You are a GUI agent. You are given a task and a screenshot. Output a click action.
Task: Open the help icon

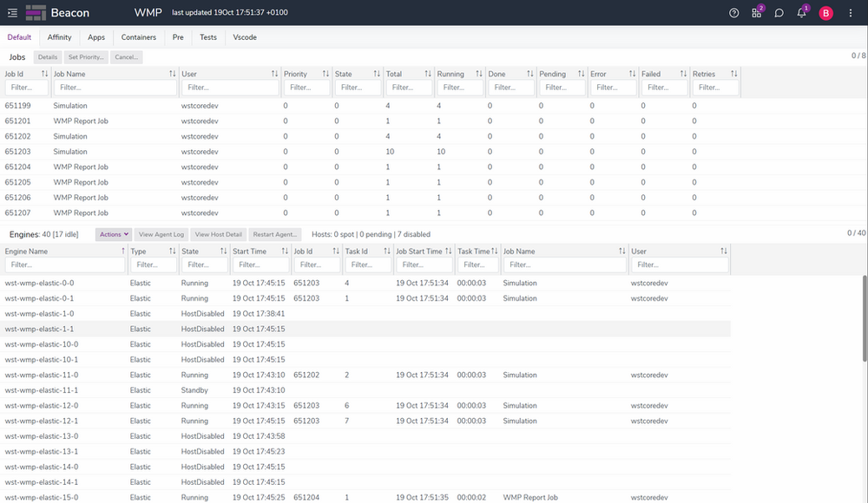734,13
